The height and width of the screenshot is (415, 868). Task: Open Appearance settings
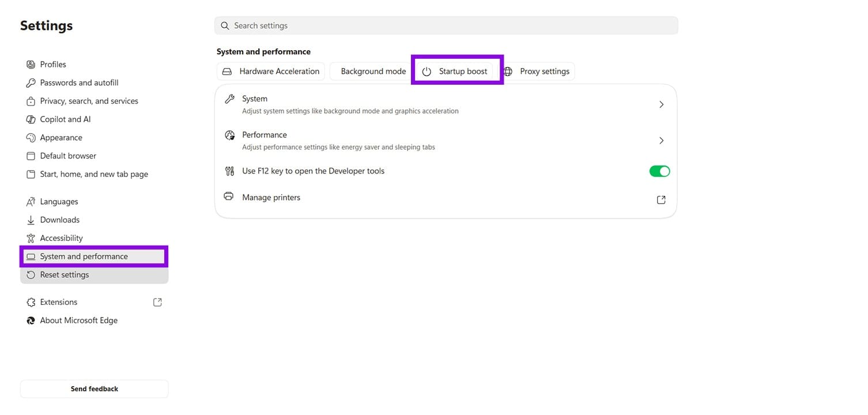pos(94,138)
